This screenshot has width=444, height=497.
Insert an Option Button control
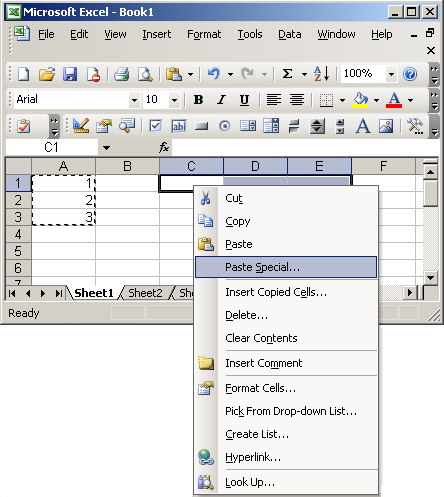click(x=225, y=126)
